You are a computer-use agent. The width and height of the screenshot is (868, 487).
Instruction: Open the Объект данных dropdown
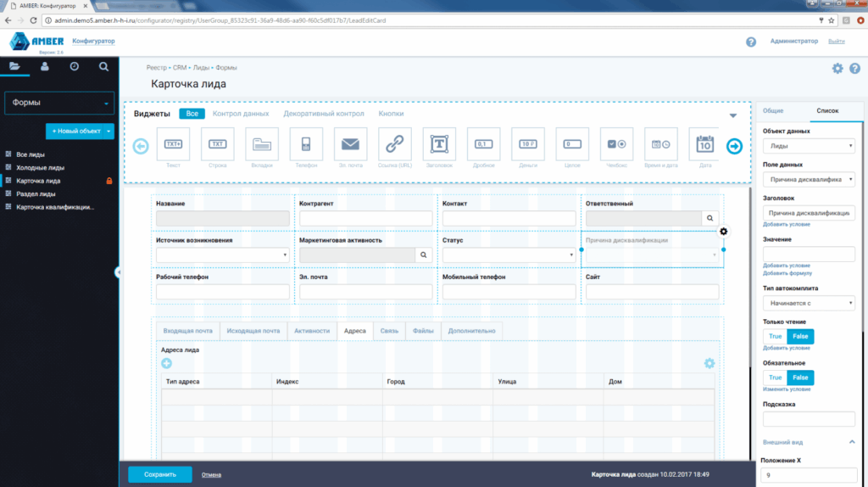click(x=809, y=146)
